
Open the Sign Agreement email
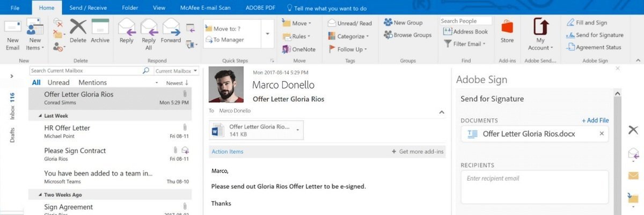pos(109,208)
